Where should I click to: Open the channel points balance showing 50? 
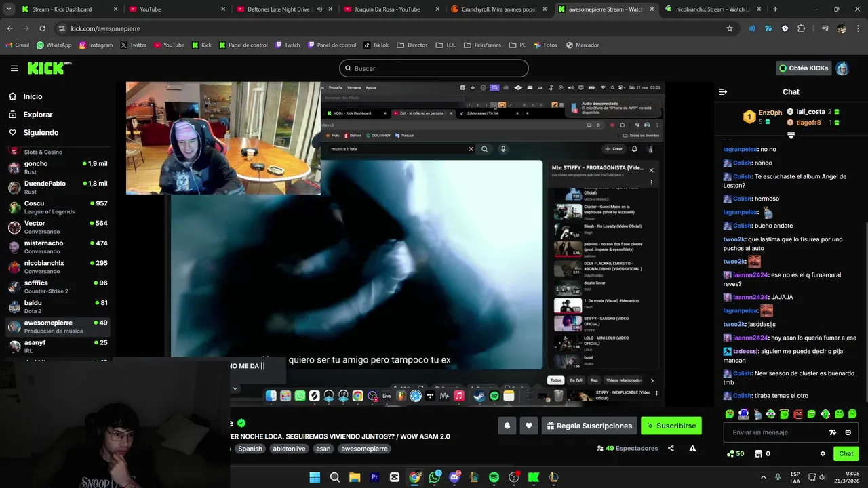(x=735, y=453)
